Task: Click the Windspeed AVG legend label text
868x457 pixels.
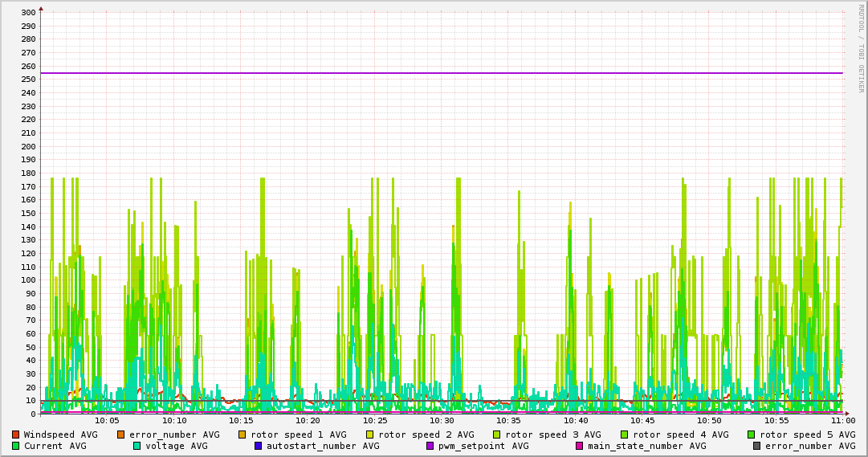Action: point(60,435)
